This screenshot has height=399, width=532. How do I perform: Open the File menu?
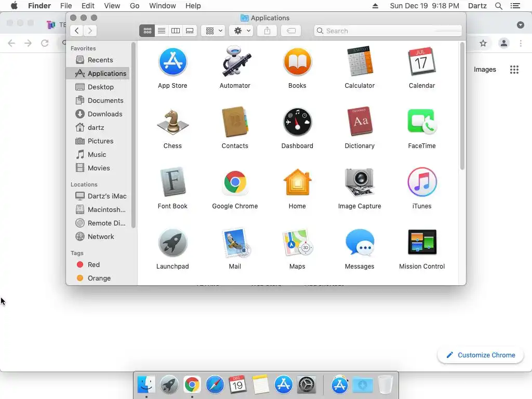[x=66, y=6]
